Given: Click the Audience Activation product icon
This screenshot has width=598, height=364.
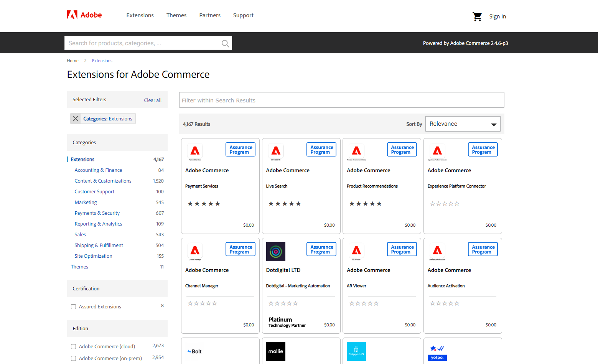Looking at the screenshot, I should point(437,252).
